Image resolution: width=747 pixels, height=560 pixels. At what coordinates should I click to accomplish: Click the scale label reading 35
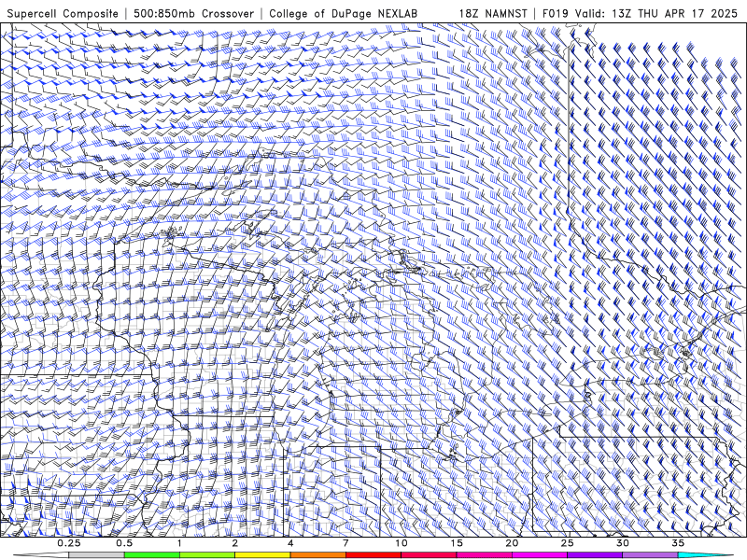[678, 543]
